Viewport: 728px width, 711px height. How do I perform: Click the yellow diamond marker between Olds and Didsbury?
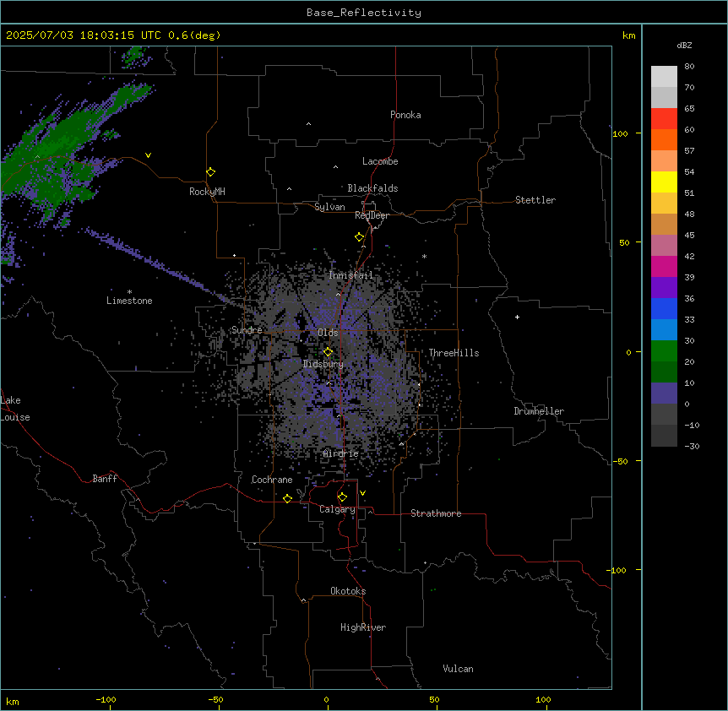click(x=328, y=352)
